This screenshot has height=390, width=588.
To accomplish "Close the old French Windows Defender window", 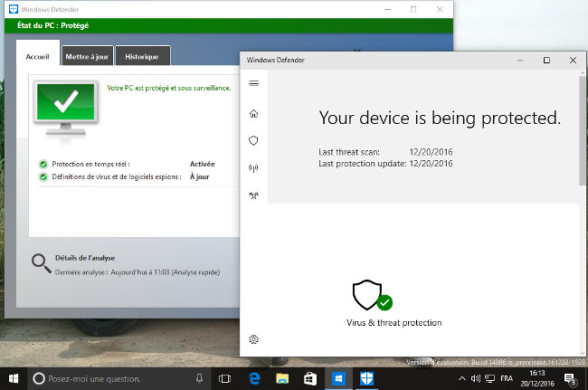I will tap(440, 9).
